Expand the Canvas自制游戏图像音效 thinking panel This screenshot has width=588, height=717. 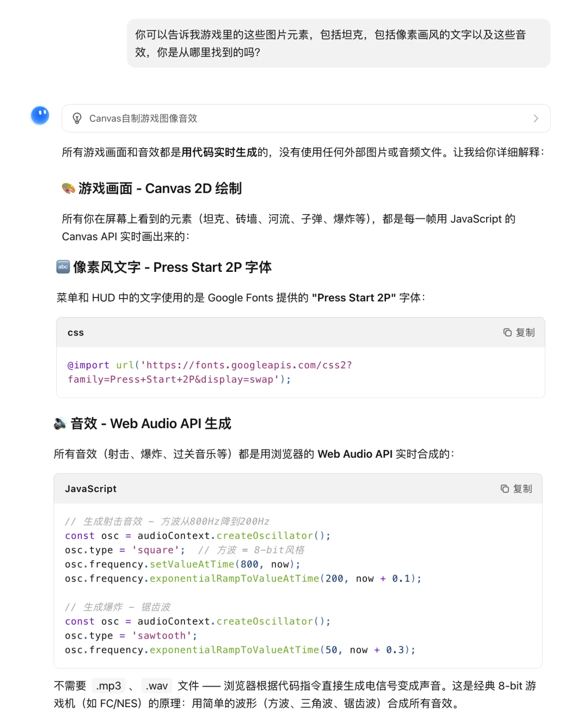click(305, 118)
